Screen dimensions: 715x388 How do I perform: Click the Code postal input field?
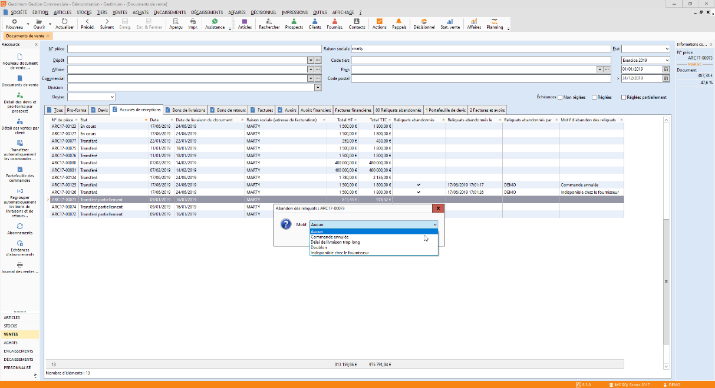pyautogui.click(x=481, y=78)
